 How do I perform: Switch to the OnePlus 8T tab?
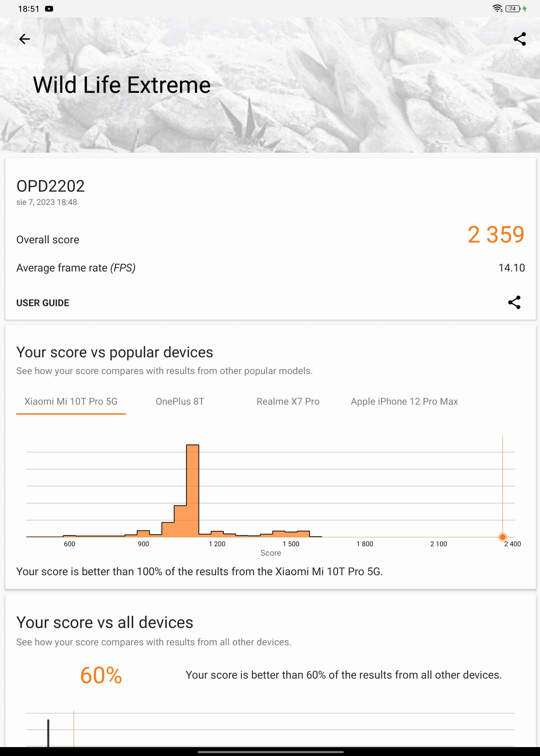tap(180, 402)
